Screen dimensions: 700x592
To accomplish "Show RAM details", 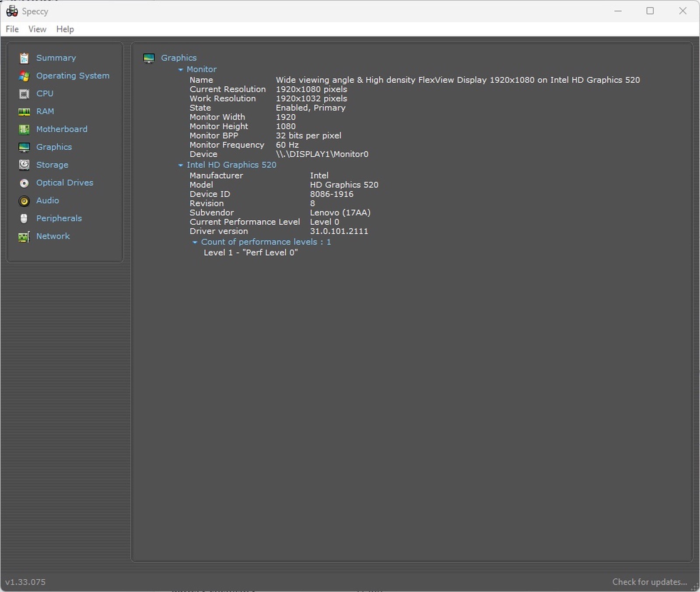I will (x=45, y=111).
